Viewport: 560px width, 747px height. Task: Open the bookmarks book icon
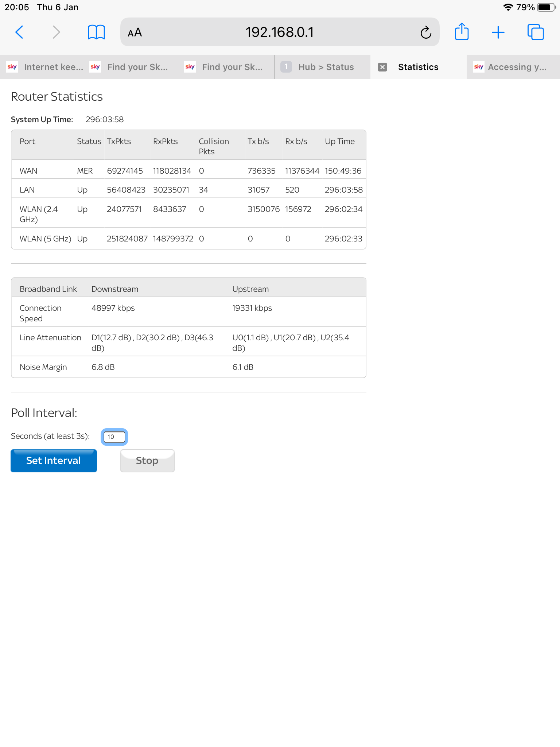pyautogui.click(x=96, y=32)
